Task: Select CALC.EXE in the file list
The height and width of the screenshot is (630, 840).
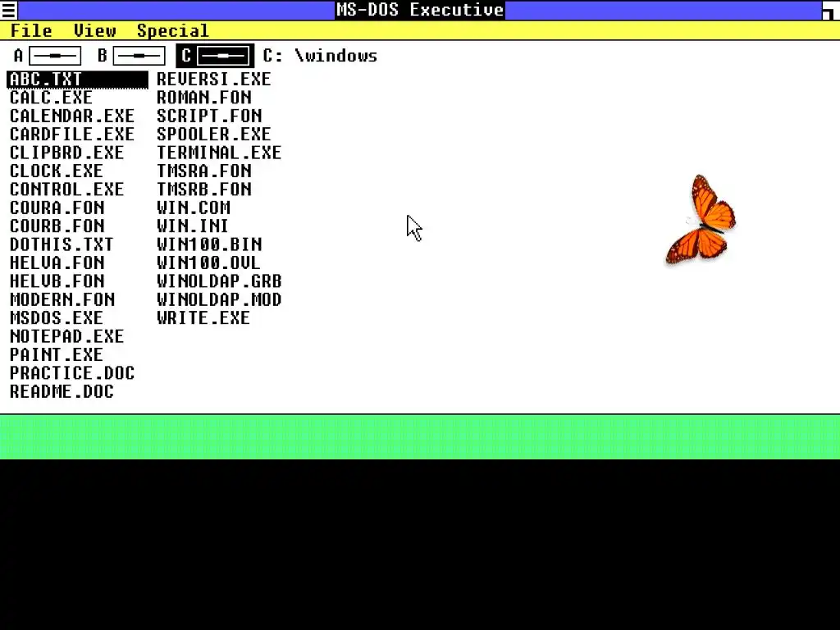Action: pos(52,98)
